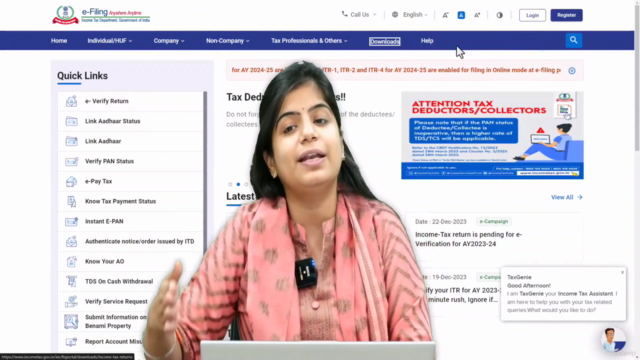Open Authenticate notice/order issued by ITD
The width and height of the screenshot is (640, 360).
tap(140, 241)
